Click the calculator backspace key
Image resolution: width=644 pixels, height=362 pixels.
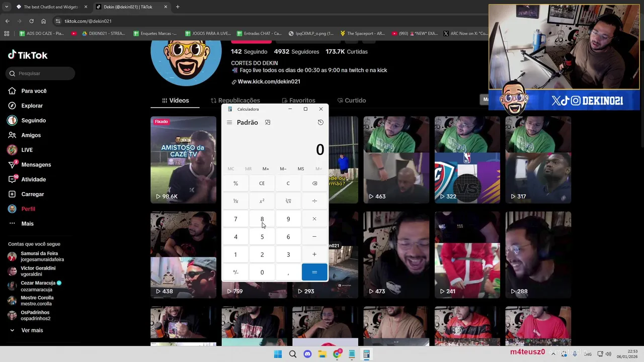click(314, 184)
